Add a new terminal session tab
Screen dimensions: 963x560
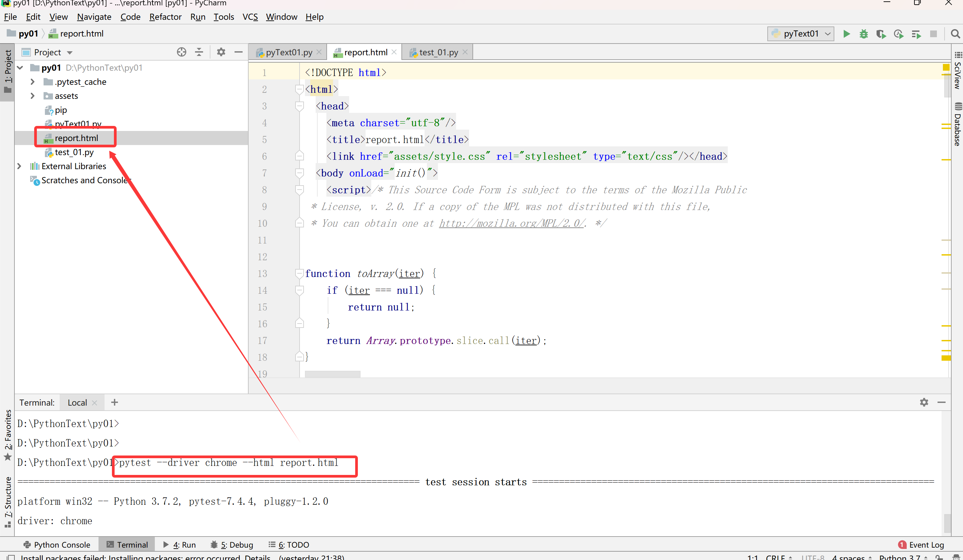(114, 402)
